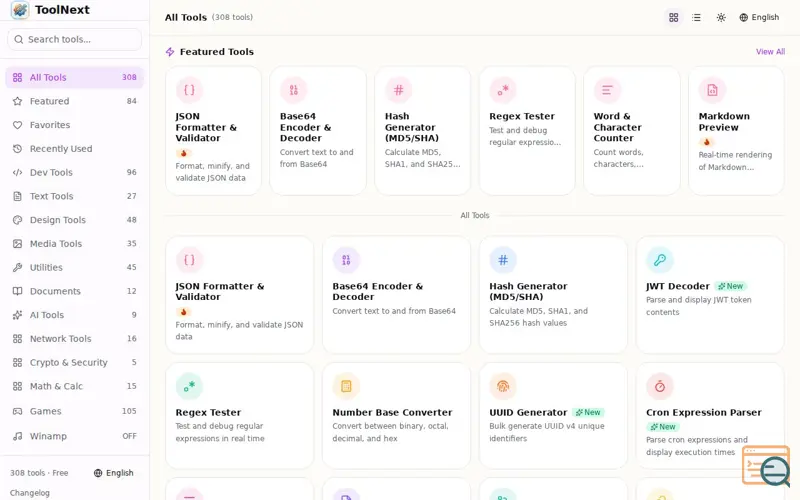Image resolution: width=800 pixels, height=500 pixels.
Task: Click Design Tools palette icon
Action: click(x=17, y=220)
